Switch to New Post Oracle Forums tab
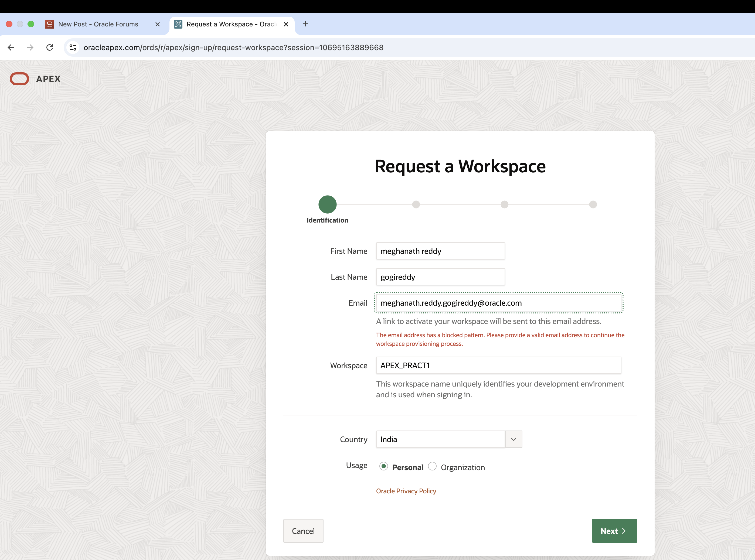755x560 pixels. click(x=98, y=24)
